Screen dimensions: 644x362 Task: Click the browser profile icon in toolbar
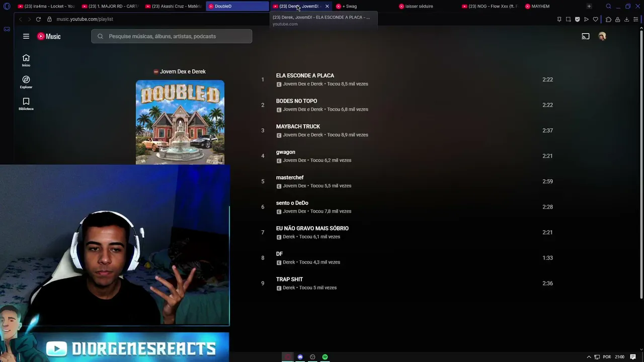pos(617,19)
